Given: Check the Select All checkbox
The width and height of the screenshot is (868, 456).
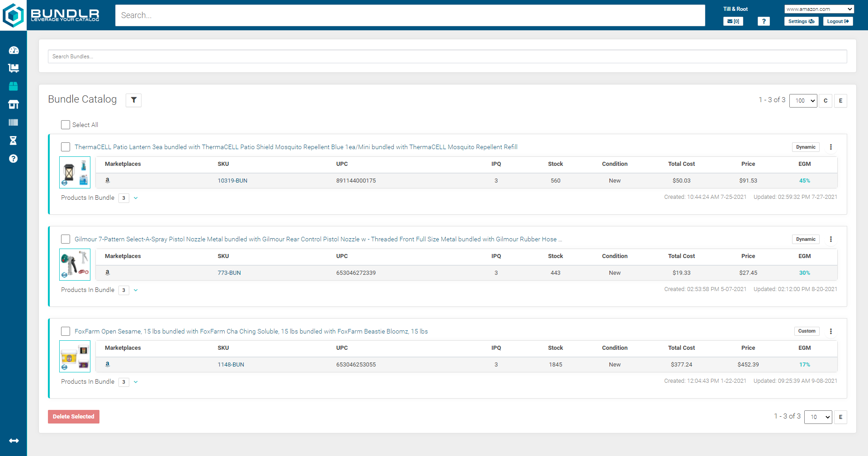Looking at the screenshot, I should coord(66,125).
